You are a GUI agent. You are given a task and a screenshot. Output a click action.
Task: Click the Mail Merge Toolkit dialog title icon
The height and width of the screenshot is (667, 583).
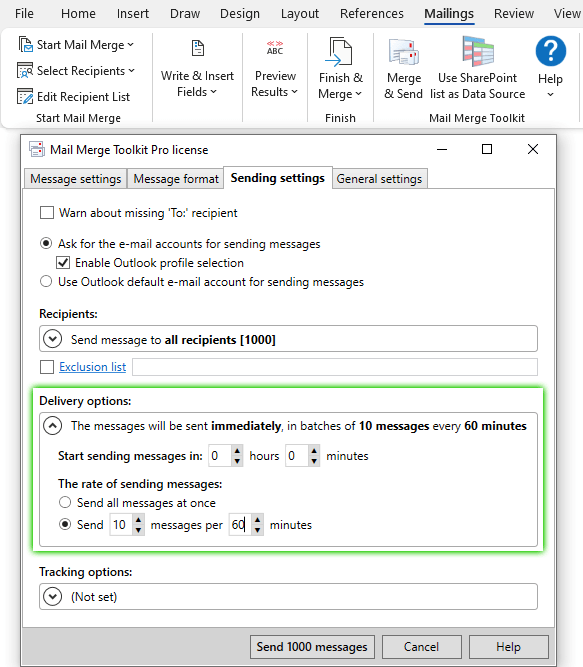tap(37, 149)
